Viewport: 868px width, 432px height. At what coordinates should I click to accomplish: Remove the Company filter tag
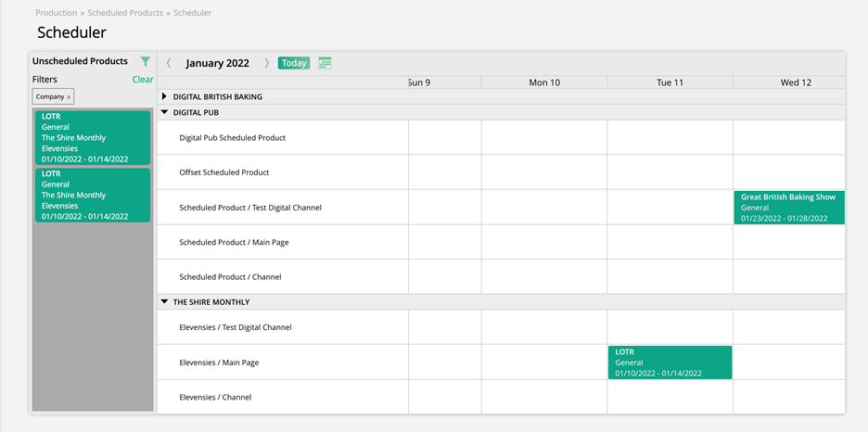(69, 96)
